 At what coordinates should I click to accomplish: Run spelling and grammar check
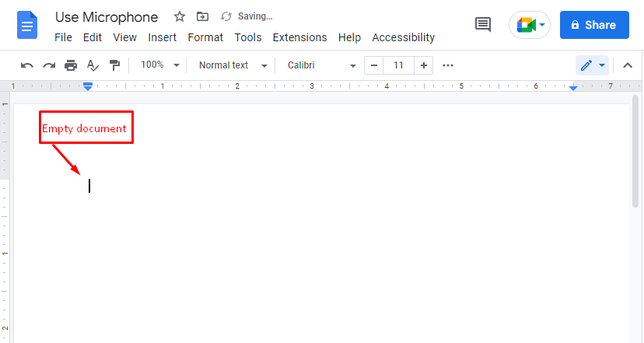(93, 65)
